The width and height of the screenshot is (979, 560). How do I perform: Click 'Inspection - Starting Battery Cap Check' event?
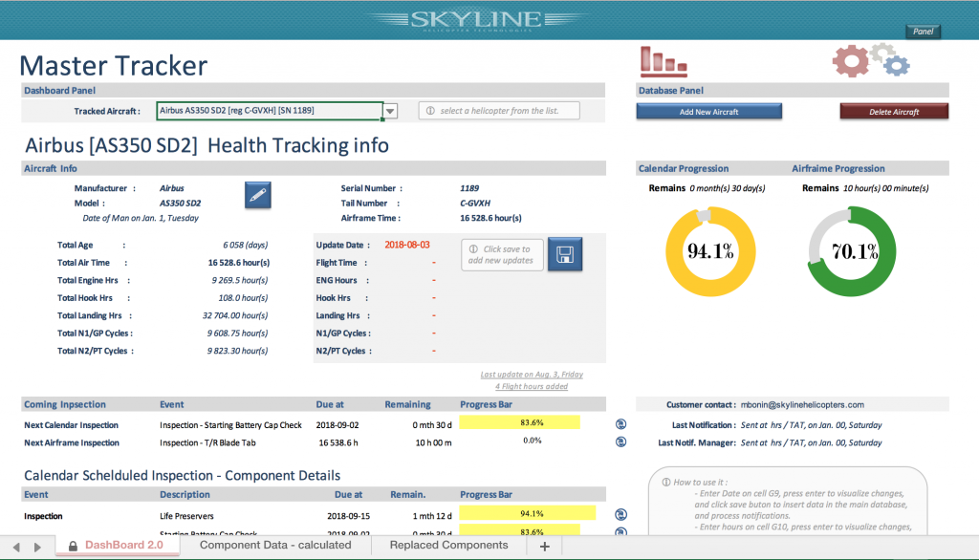(230, 425)
